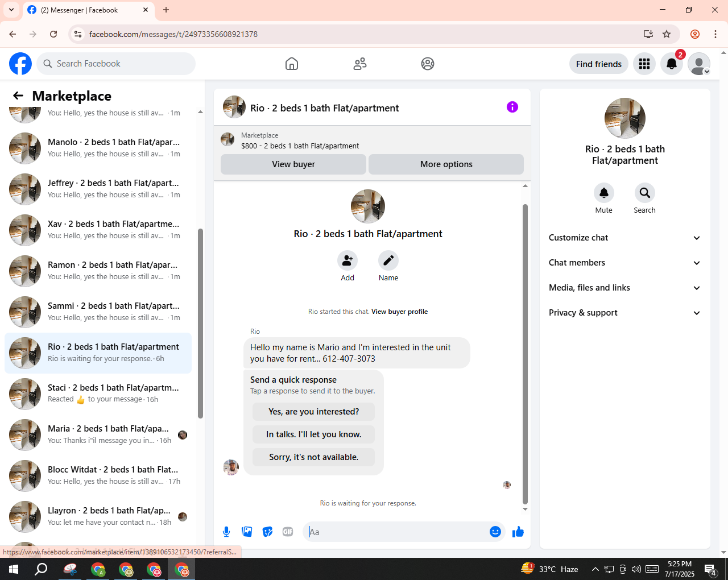728x580 pixels.
Task: Click the conversation list scrollbar
Action: coord(200,323)
